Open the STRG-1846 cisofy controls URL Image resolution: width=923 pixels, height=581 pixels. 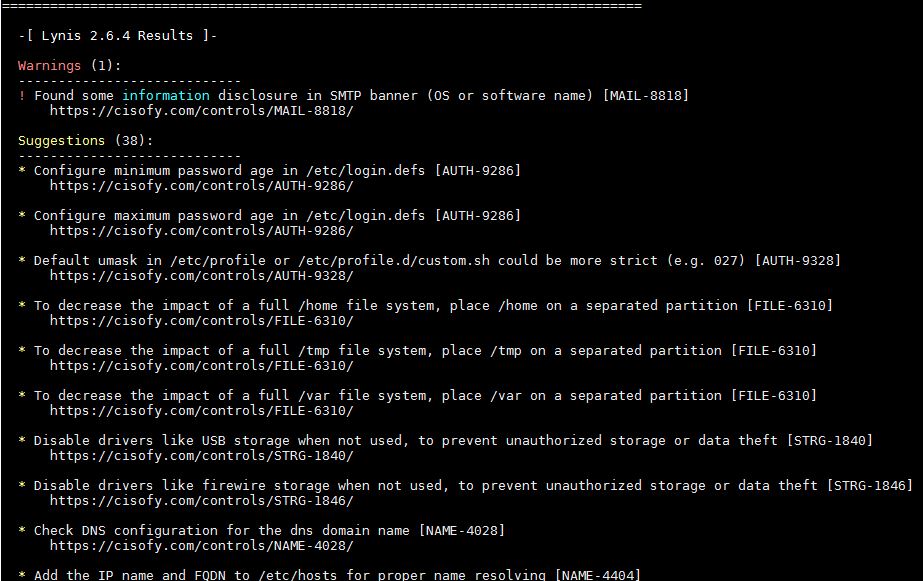point(201,501)
